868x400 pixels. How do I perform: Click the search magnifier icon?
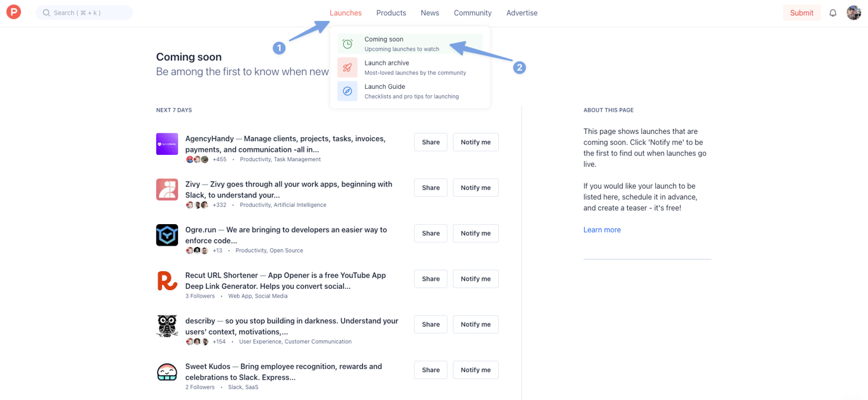coord(46,13)
